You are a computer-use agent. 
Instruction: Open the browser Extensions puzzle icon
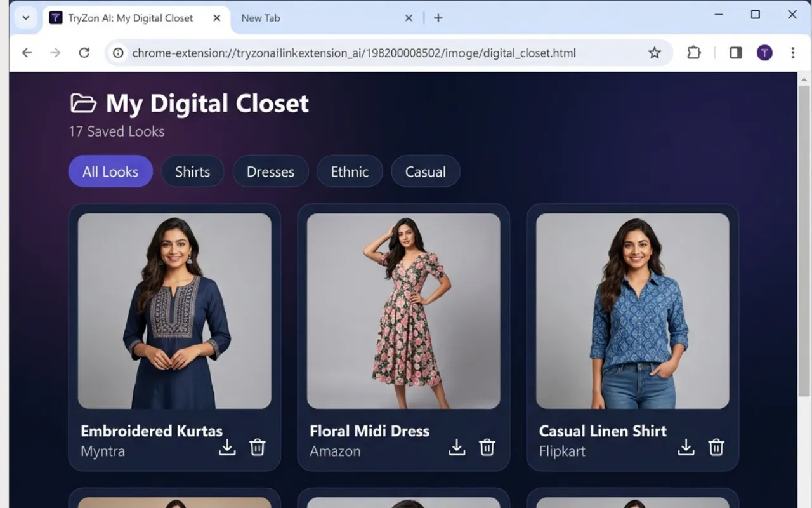pyautogui.click(x=694, y=53)
